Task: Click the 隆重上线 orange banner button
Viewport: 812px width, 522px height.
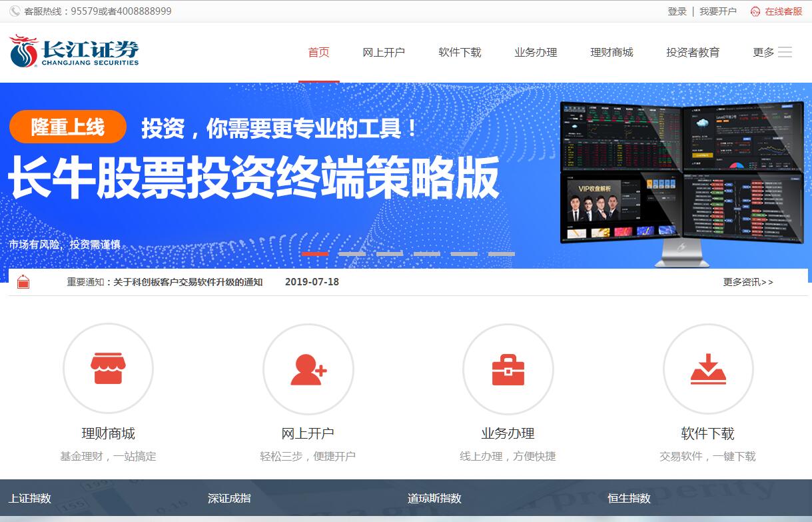Action: 68,127
